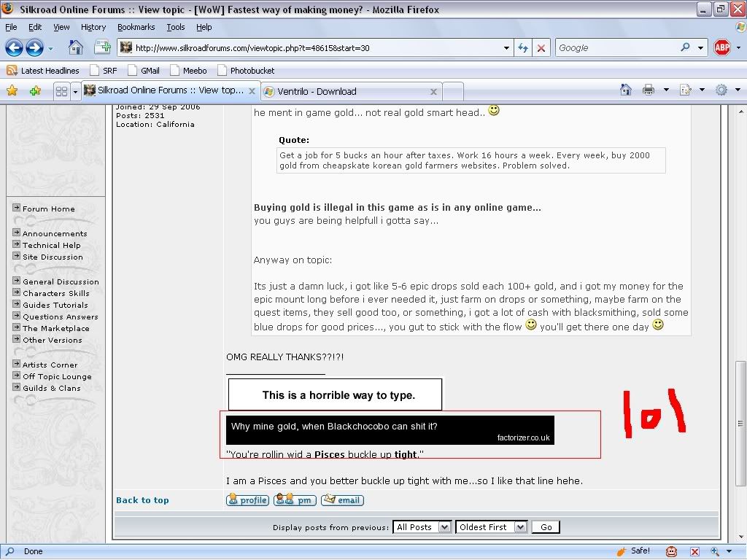Viewport: 747px width, 560px height.
Task: Click the Latest Headlines RSS feed icon
Action: click(x=12, y=71)
